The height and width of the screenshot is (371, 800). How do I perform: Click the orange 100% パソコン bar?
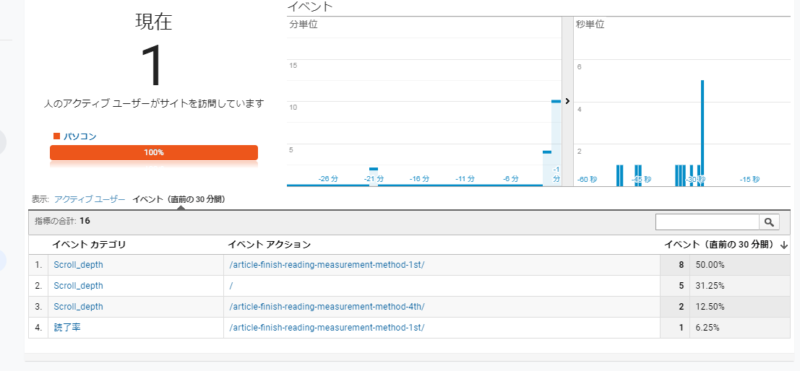click(154, 153)
